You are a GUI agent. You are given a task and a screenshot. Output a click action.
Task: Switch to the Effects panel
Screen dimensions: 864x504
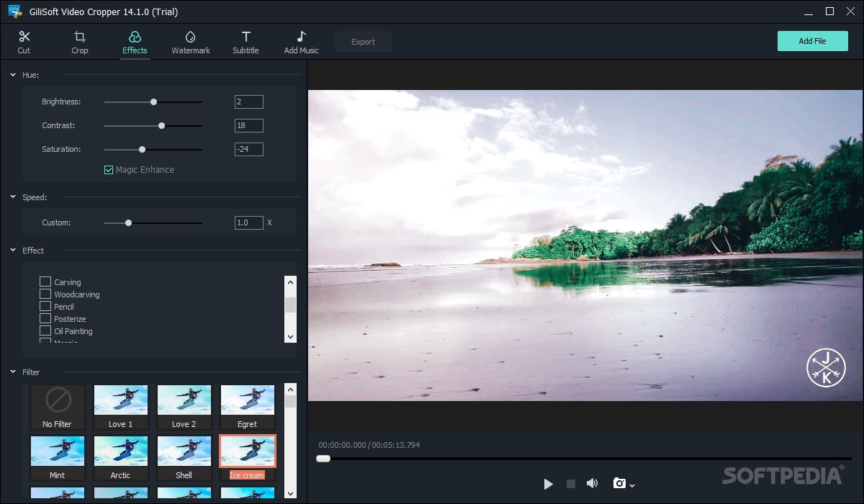pyautogui.click(x=135, y=41)
